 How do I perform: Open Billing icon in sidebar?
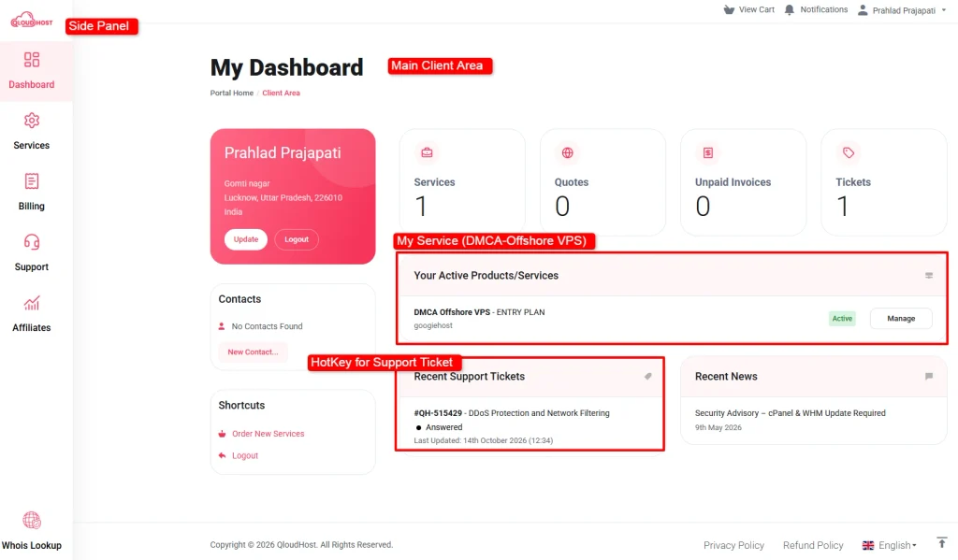tap(32, 181)
